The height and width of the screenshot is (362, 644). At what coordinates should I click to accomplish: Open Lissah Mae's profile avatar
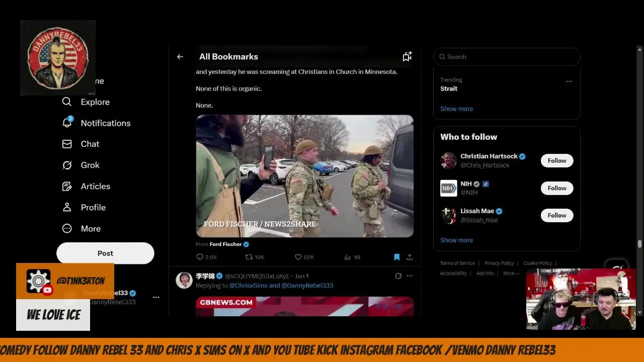point(449,215)
